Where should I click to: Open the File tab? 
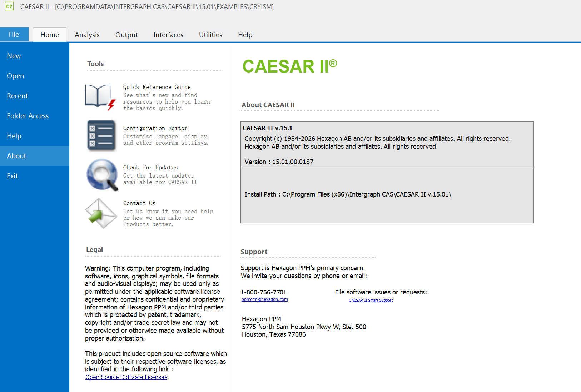14,34
